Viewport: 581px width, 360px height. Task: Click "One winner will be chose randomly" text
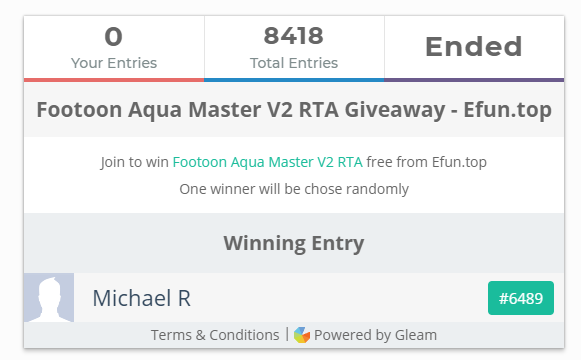(294, 189)
